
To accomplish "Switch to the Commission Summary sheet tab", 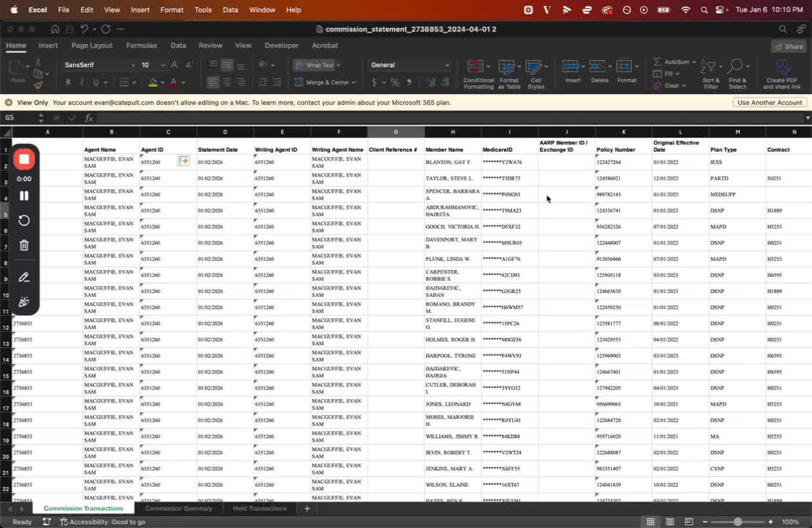I will (x=179, y=508).
